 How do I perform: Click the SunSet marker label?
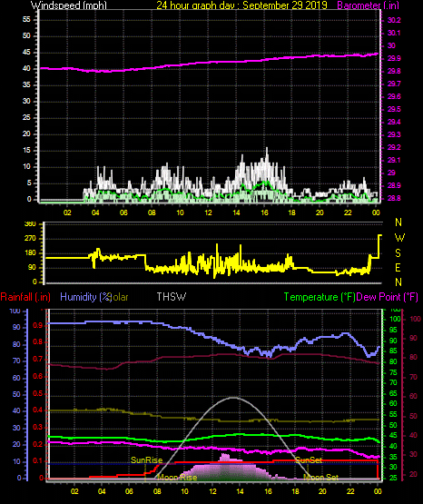pos(309,460)
